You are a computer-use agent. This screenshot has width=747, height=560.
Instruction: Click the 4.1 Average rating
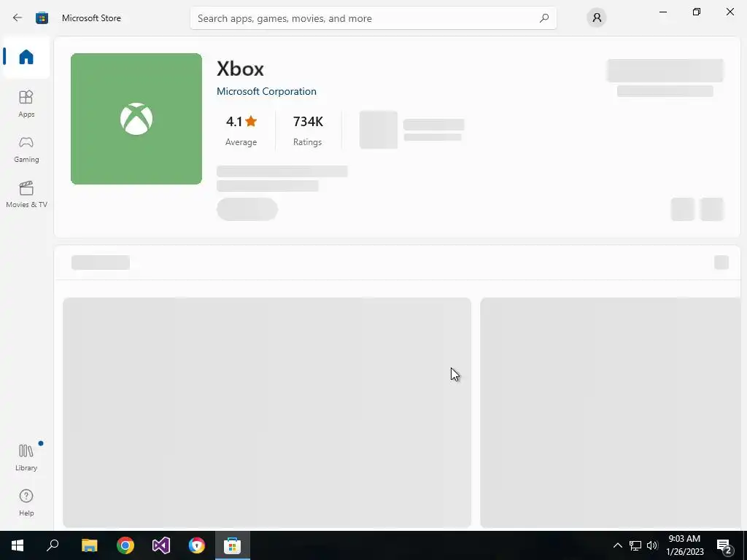241,131
